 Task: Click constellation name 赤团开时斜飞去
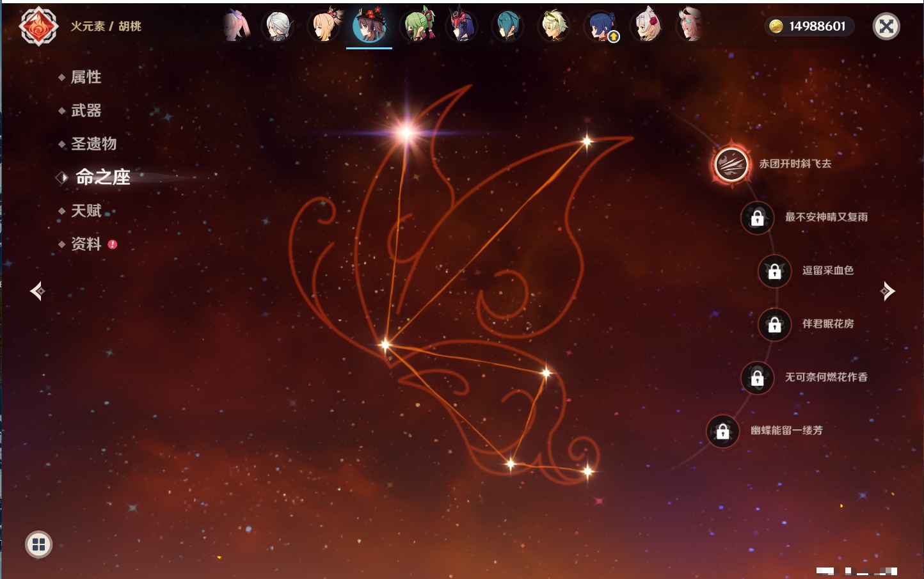pyautogui.click(x=795, y=164)
